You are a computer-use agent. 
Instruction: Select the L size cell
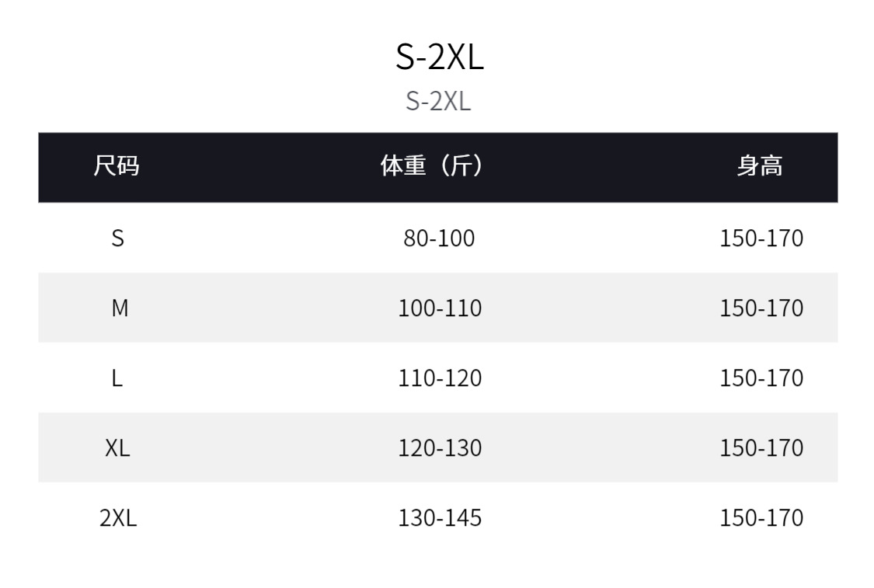[x=117, y=378]
